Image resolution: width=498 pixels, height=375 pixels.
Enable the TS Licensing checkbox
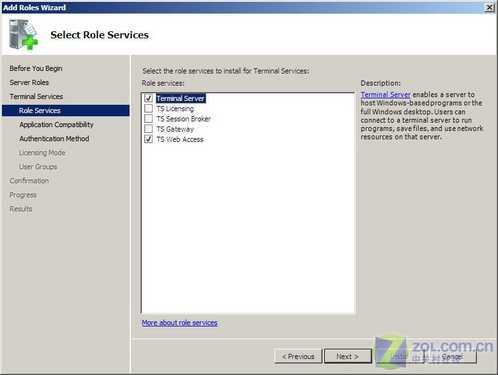point(149,109)
